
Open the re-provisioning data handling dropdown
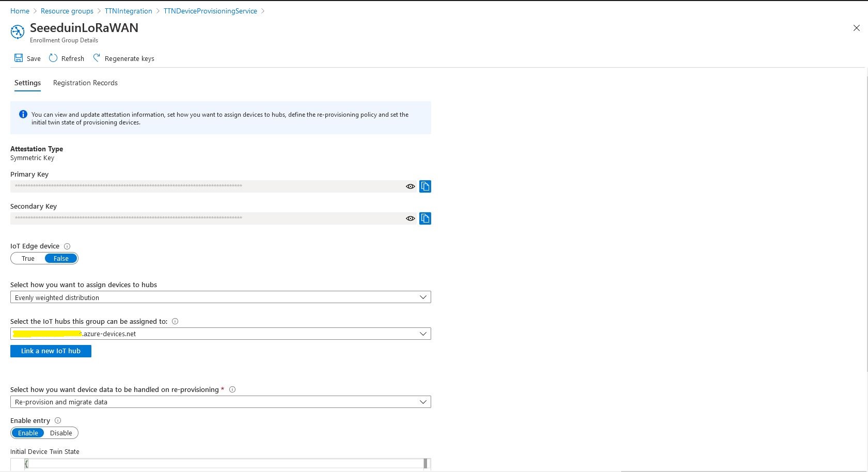tap(423, 401)
